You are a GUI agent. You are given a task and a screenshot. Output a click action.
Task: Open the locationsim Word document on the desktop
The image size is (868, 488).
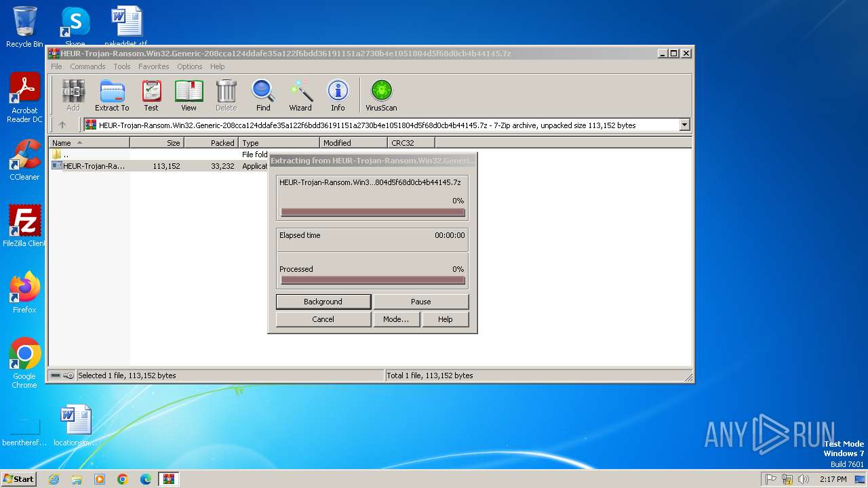(x=75, y=426)
